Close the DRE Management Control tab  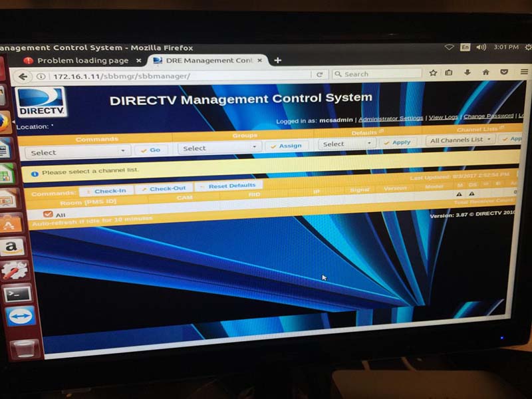[259, 60]
